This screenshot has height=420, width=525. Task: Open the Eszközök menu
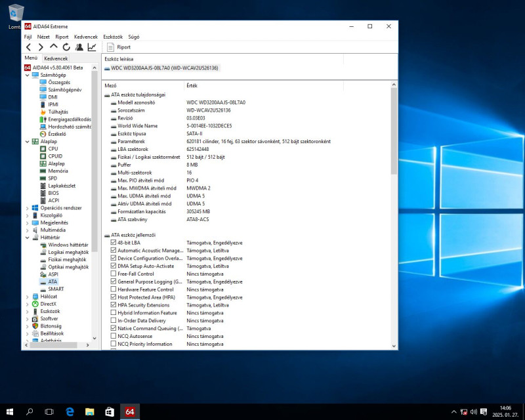(113, 37)
